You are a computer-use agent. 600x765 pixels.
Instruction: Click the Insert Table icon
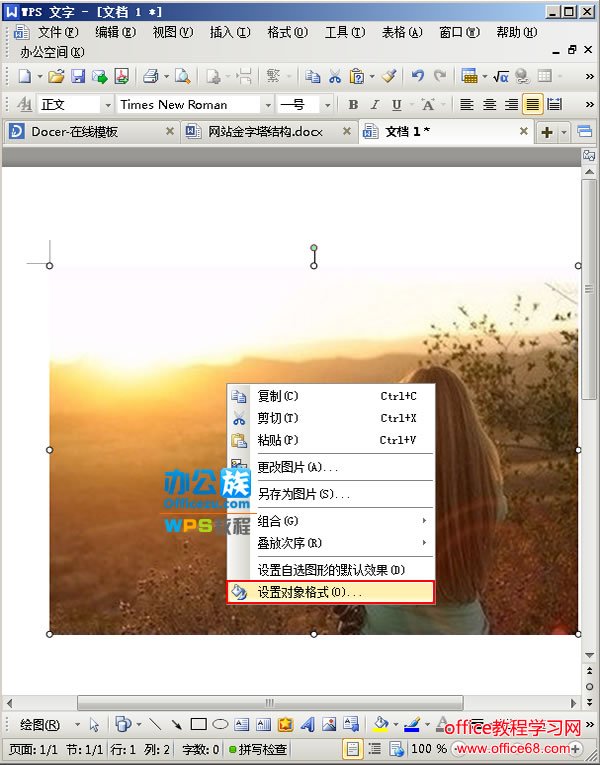(469, 76)
